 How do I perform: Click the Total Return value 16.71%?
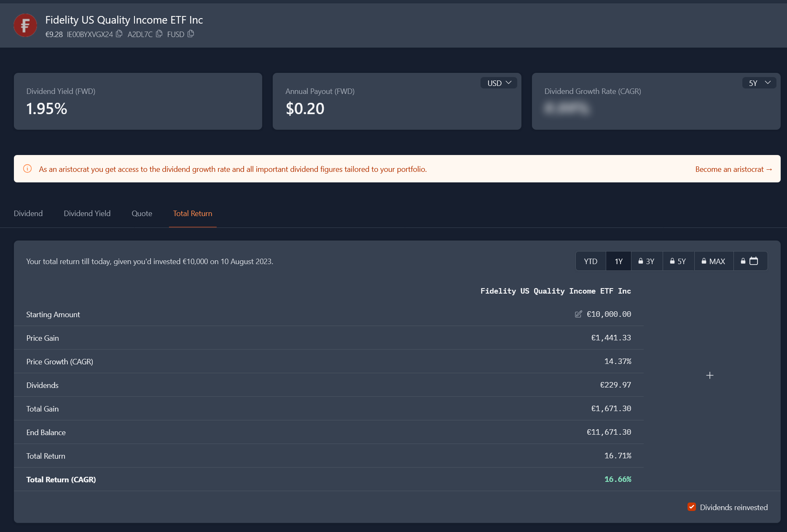tap(618, 456)
